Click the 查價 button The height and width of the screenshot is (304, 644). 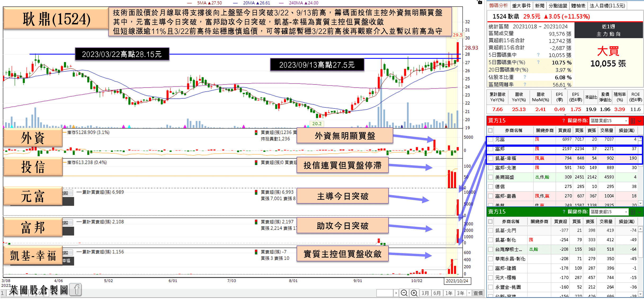[x=478, y=293]
